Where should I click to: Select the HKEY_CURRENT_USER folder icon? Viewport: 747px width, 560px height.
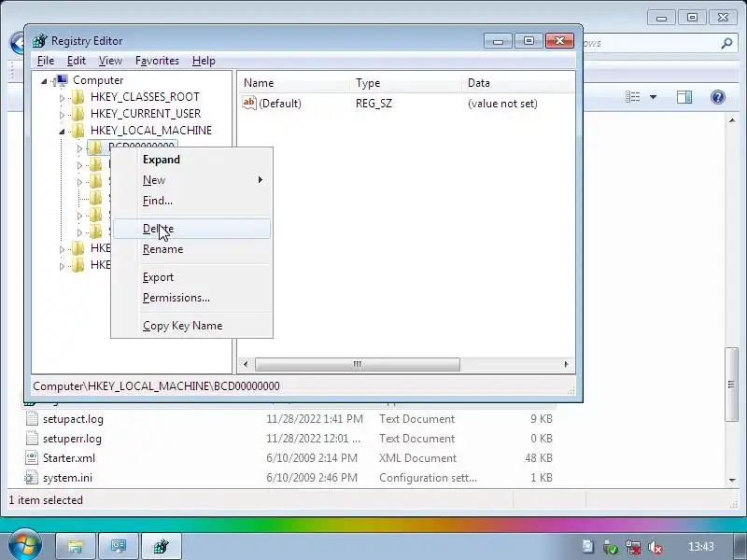78,114
